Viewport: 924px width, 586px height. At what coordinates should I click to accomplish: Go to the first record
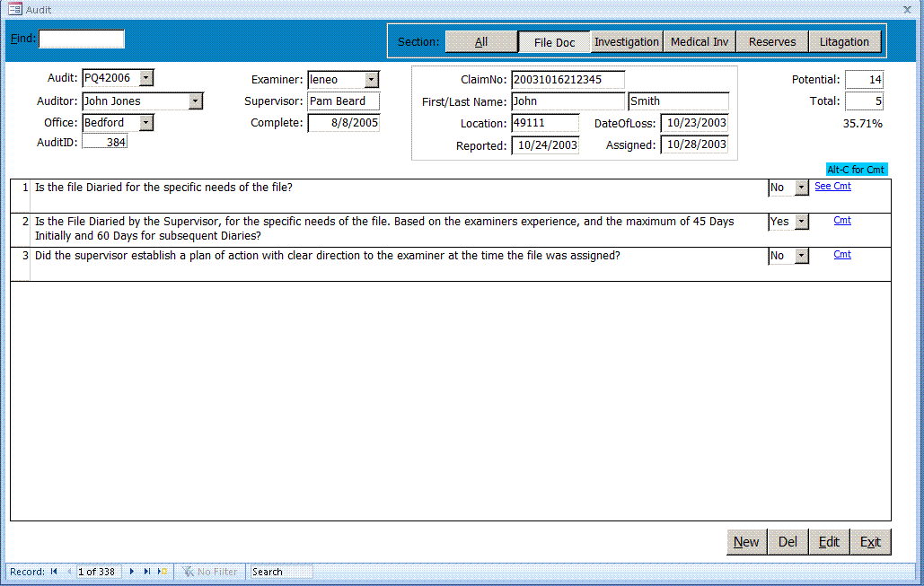click(x=54, y=572)
